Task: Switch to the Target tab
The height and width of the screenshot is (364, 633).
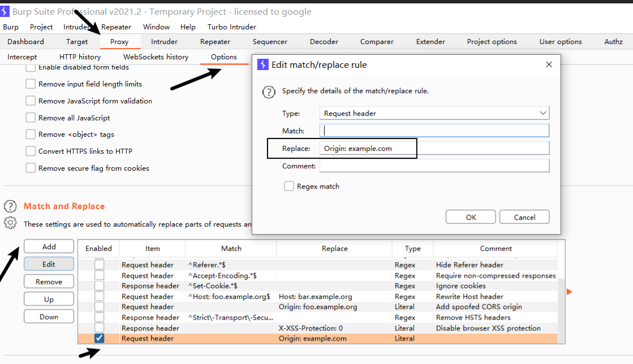Action: click(x=77, y=42)
